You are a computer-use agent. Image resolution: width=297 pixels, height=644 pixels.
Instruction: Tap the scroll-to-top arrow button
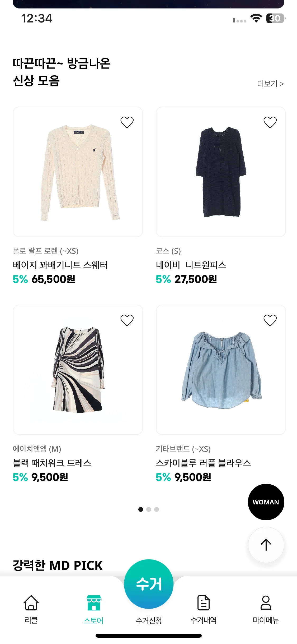pyautogui.click(x=266, y=545)
